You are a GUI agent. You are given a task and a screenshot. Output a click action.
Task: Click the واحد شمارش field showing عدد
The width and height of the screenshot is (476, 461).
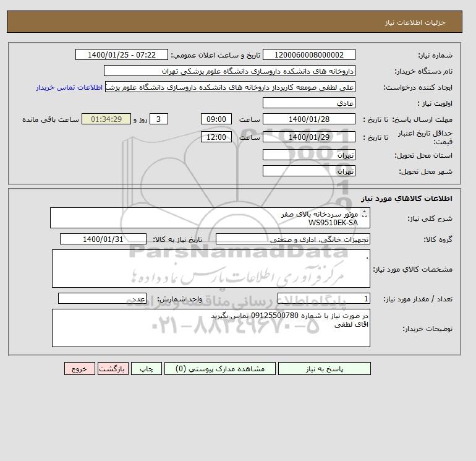tap(102, 298)
